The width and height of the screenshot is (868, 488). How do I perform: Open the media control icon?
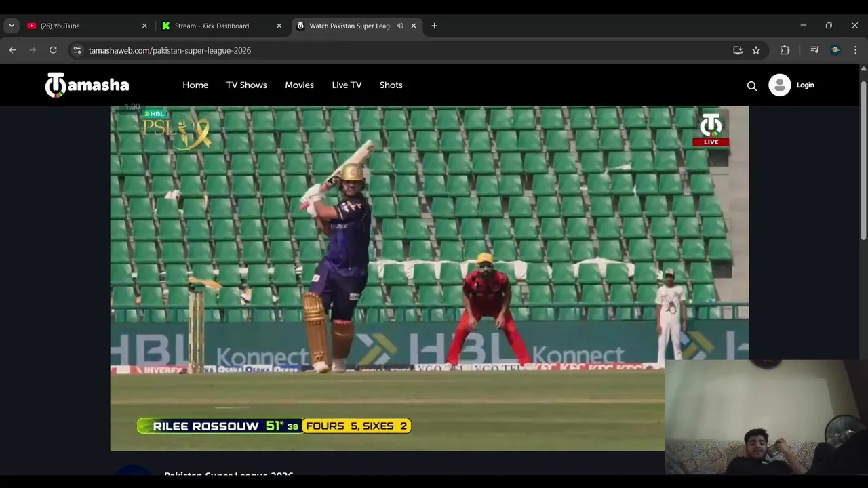pyautogui.click(x=815, y=50)
